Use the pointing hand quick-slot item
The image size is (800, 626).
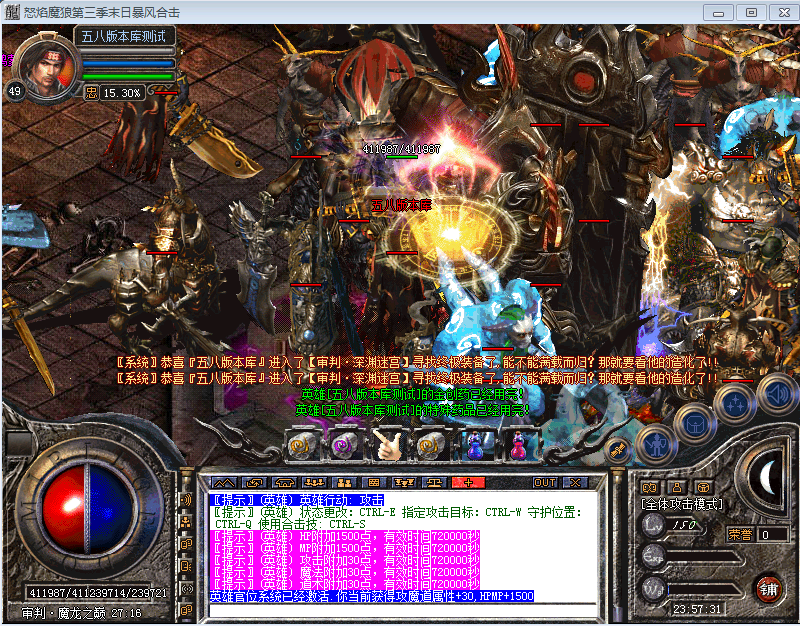(x=387, y=444)
